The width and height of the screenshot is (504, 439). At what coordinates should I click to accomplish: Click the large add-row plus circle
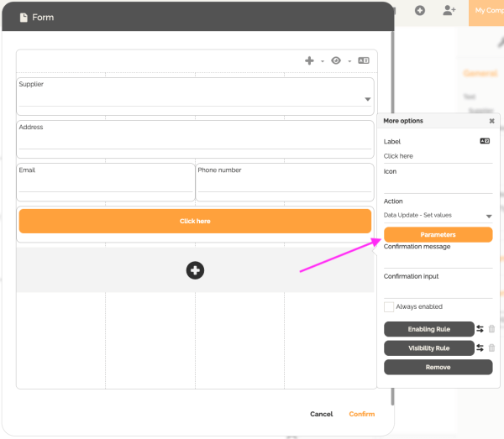click(x=195, y=269)
